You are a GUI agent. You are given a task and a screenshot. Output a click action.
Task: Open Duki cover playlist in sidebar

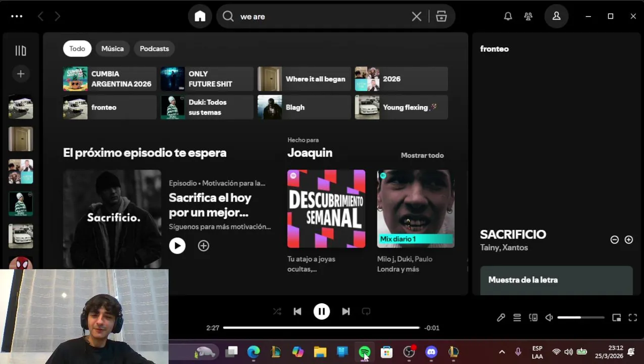(21, 204)
